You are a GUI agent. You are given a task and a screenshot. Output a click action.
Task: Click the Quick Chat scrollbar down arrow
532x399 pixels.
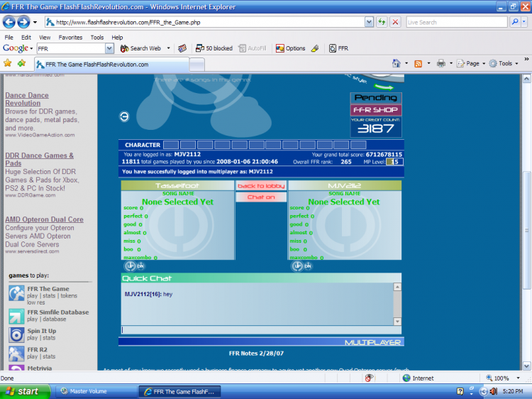point(397,321)
